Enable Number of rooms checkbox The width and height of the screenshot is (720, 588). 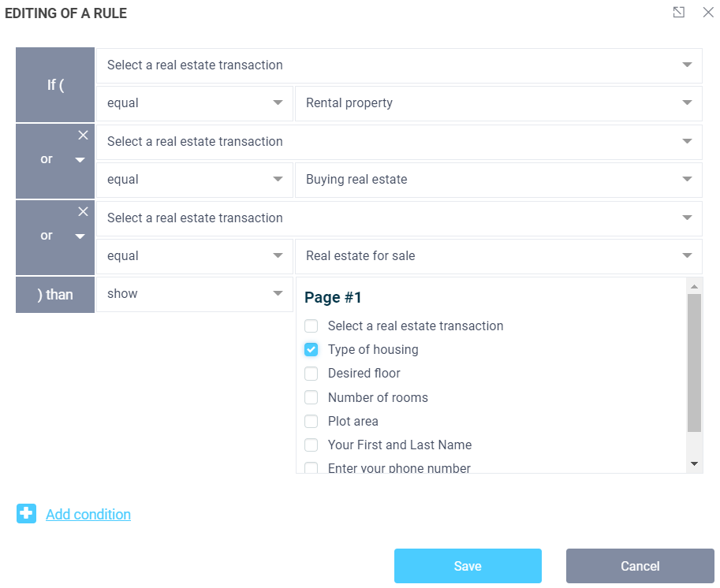(311, 397)
